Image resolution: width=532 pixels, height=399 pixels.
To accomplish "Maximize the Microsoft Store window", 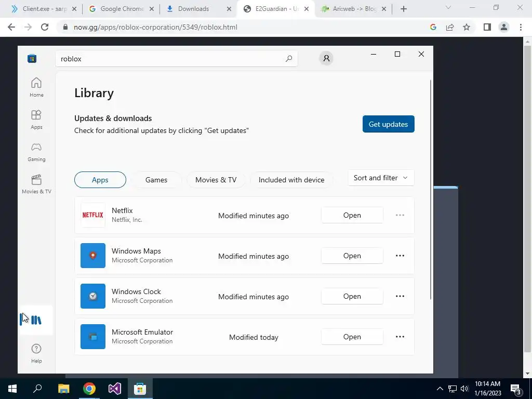I will [x=397, y=54].
